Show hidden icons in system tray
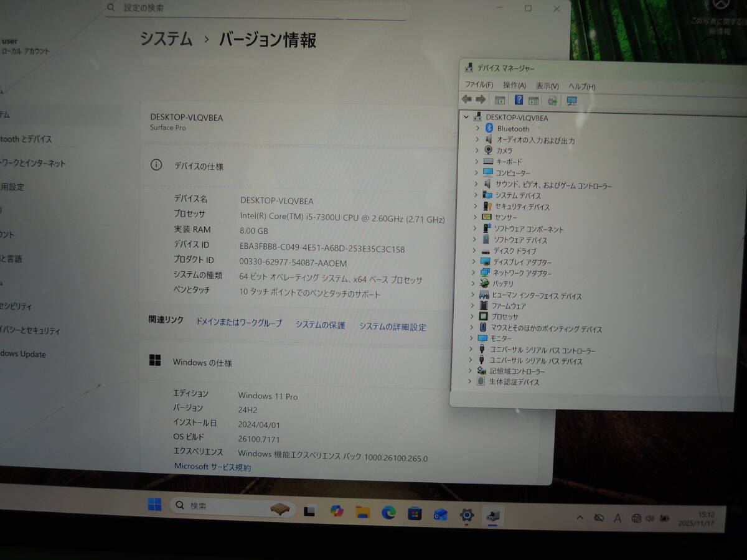The width and height of the screenshot is (747, 560). (580, 517)
